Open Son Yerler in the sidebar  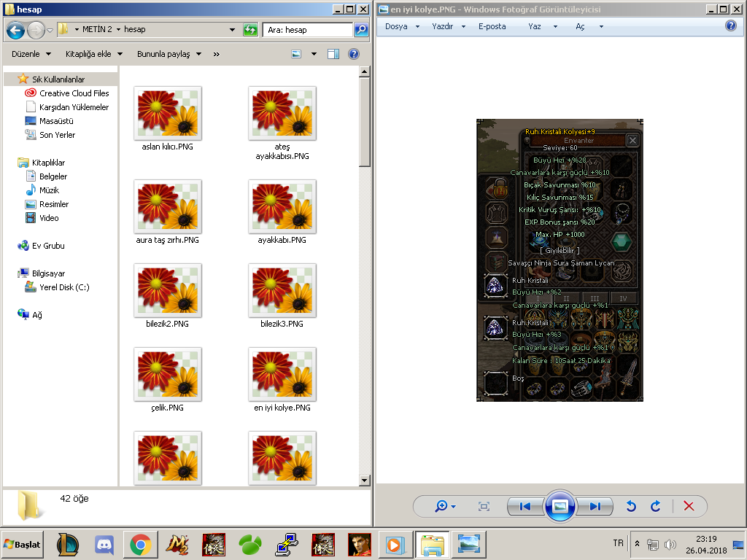coord(57,134)
